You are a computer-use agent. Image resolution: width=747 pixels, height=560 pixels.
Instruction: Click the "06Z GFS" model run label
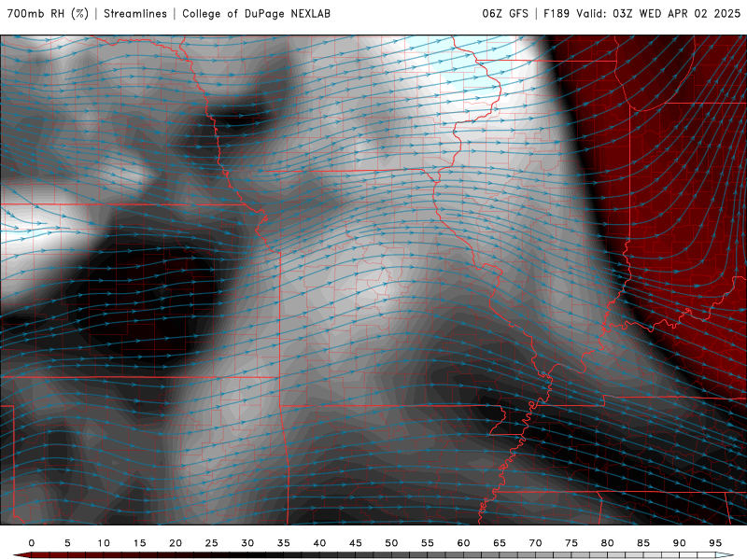tap(505, 13)
